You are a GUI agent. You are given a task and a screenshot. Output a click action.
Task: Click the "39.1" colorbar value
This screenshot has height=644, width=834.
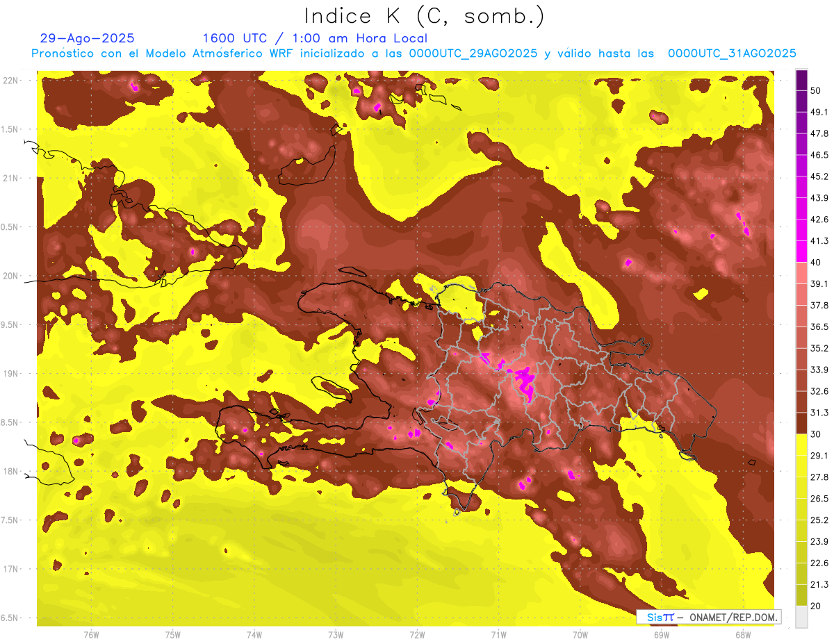click(819, 283)
